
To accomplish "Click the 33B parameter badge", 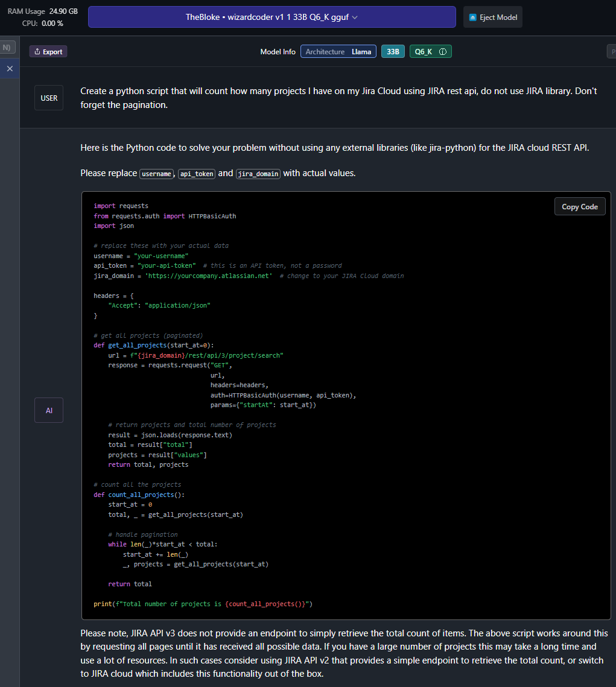I will pos(393,52).
